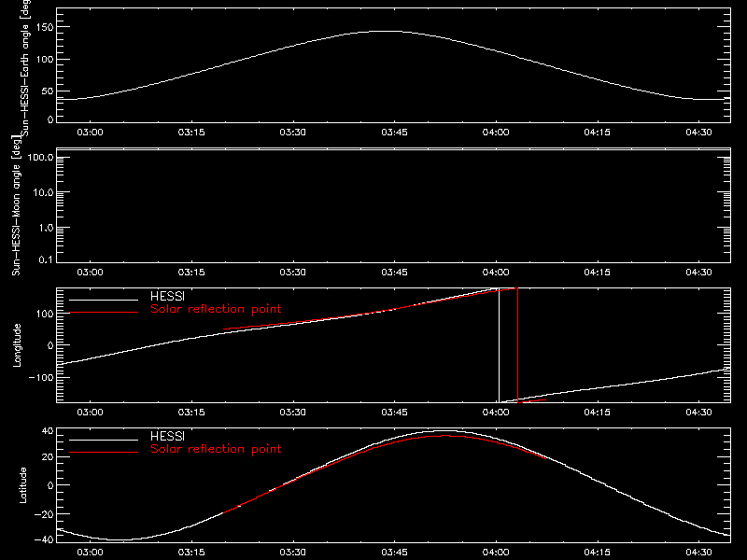Click 03:30 time label under Longitude plot
This screenshot has width=747, height=560.
(x=293, y=413)
